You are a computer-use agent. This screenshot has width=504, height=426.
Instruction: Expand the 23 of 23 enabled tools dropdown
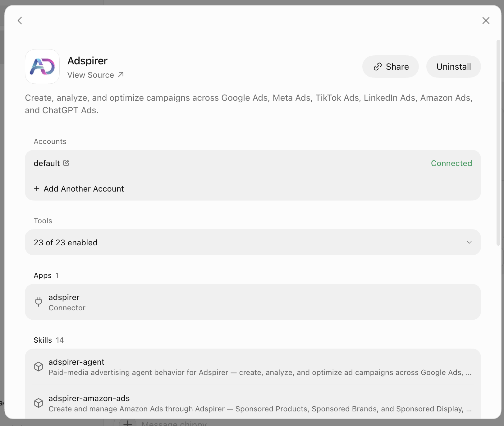253,242
